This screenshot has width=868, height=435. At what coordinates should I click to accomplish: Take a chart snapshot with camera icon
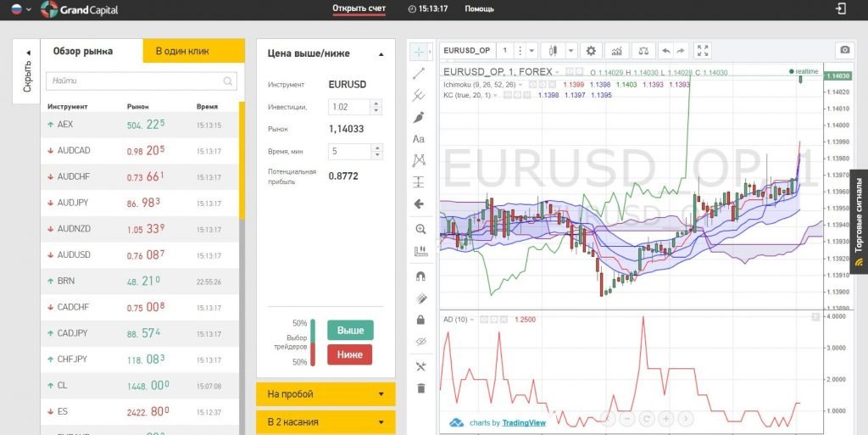click(844, 50)
